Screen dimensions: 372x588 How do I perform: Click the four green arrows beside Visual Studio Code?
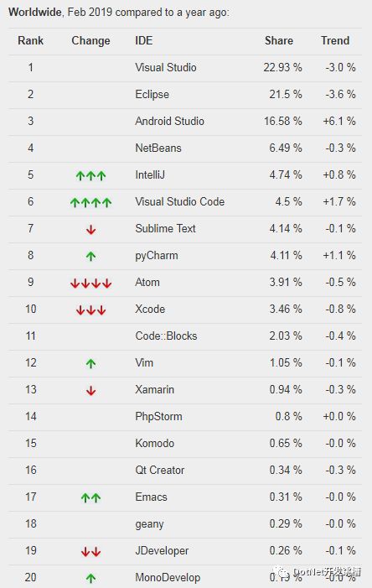(90, 202)
